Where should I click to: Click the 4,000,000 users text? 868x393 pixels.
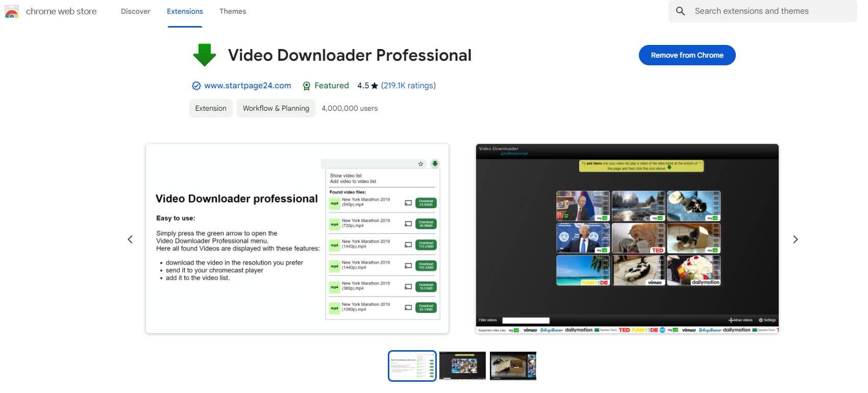(350, 108)
